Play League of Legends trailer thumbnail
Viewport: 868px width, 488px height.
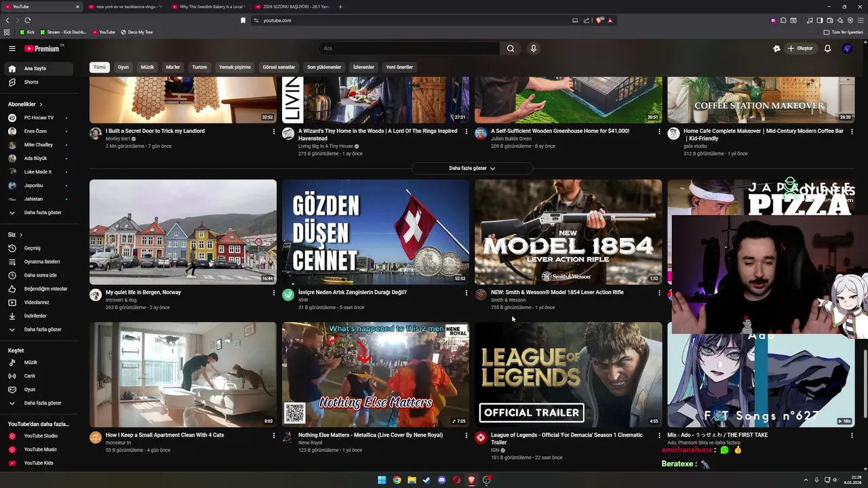click(x=568, y=374)
